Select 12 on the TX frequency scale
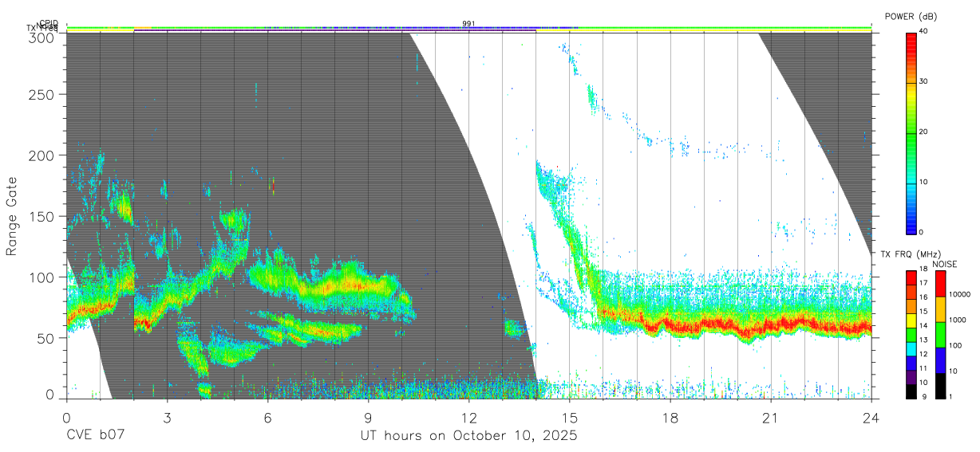The width and height of the screenshot is (980, 452). point(923,355)
